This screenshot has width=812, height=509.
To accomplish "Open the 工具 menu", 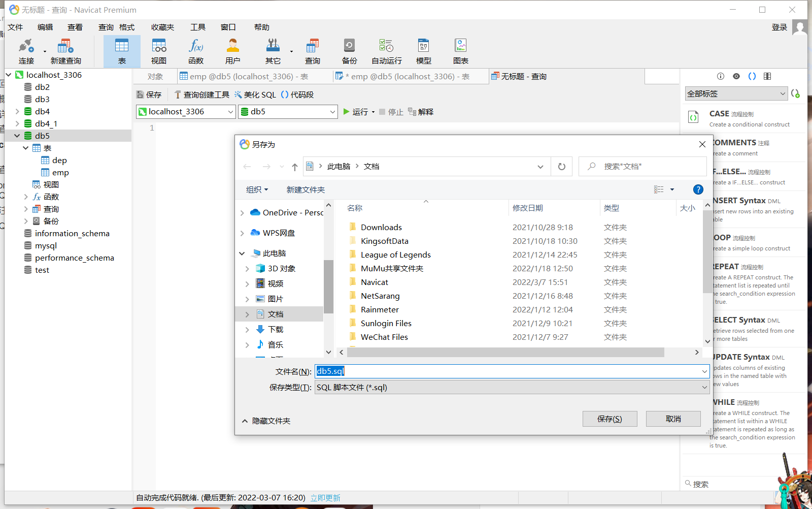I will 198,27.
